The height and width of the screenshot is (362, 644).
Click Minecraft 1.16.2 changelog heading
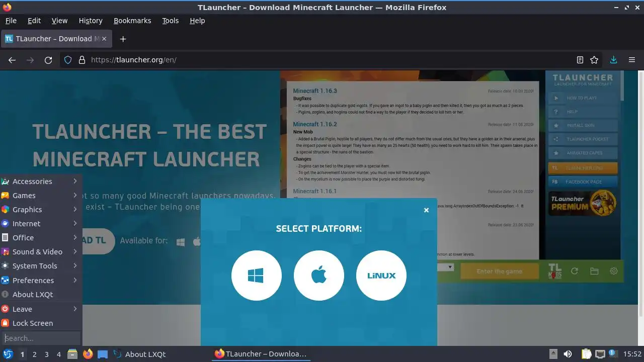[315, 124]
